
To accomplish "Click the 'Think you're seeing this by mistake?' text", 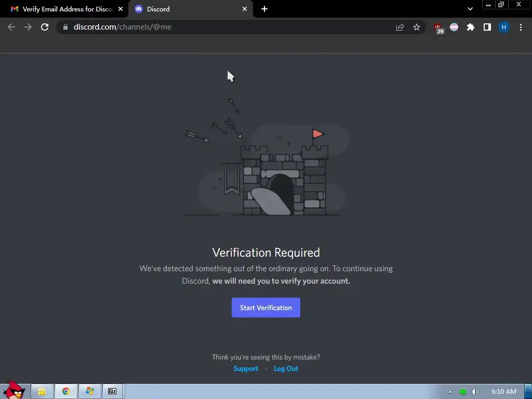I will pyautogui.click(x=266, y=357).
